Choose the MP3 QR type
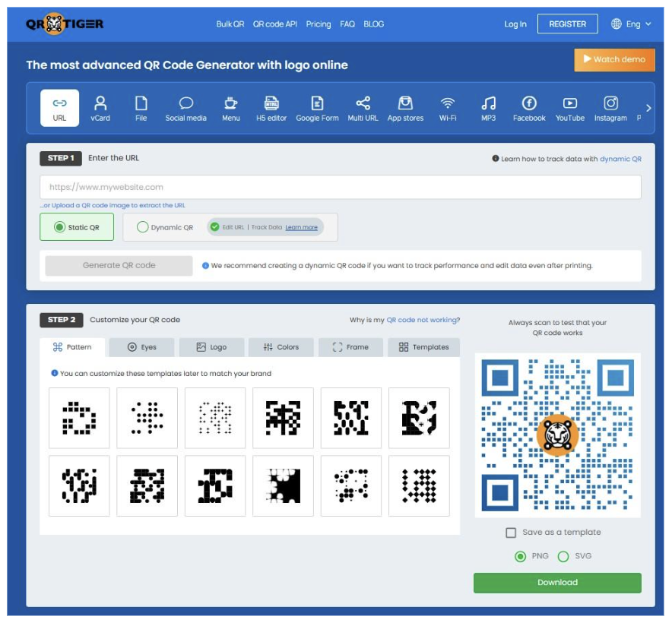 tap(489, 109)
